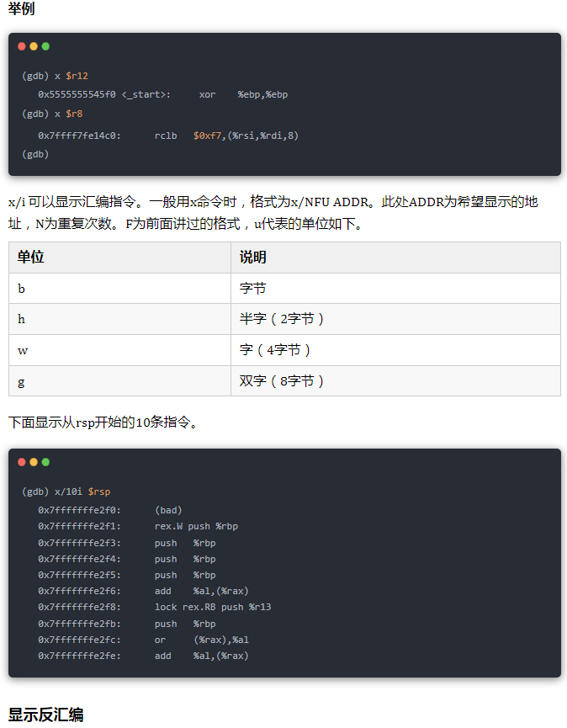The width and height of the screenshot is (567, 728).
Task: Click yellow dot in second code block
Action: click(34, 462)
